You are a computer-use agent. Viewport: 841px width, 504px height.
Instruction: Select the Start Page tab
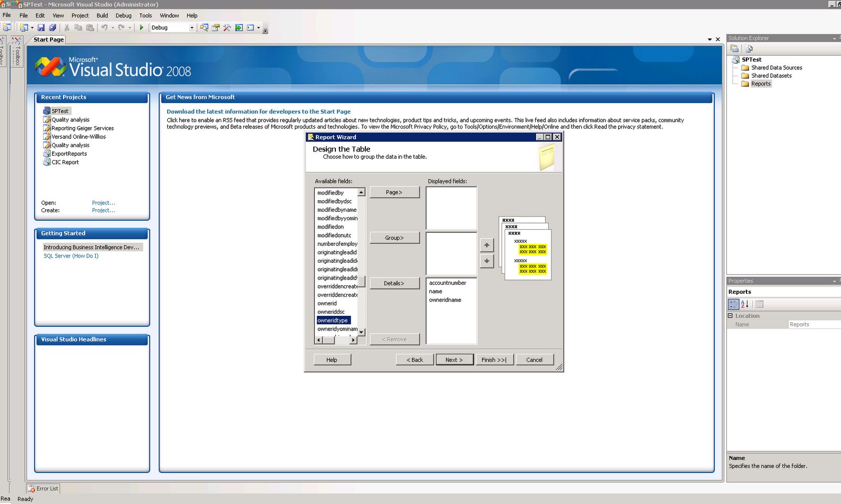[x=48, y=39]
